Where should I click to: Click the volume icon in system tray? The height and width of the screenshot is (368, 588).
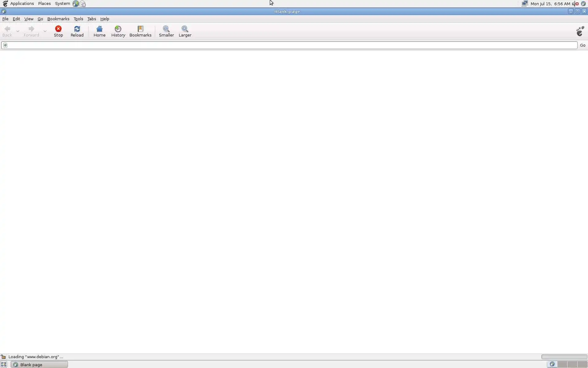click(x=574, y=4)
